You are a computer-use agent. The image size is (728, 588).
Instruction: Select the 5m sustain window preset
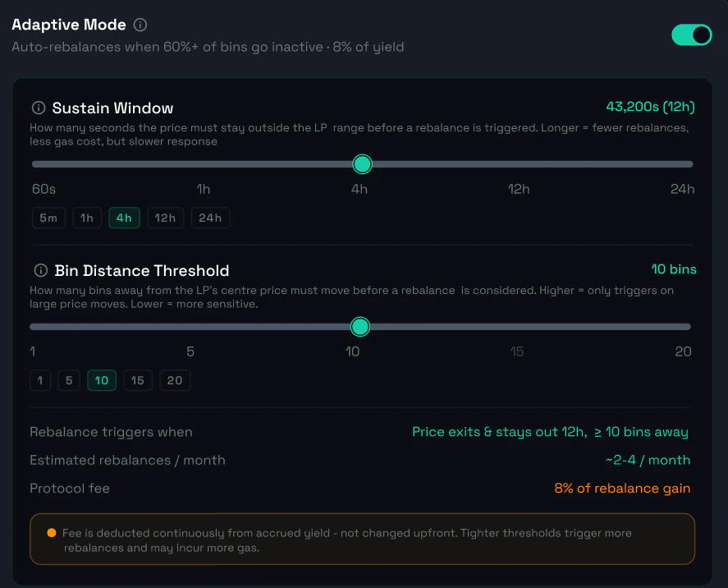click(x=48, y=218)
